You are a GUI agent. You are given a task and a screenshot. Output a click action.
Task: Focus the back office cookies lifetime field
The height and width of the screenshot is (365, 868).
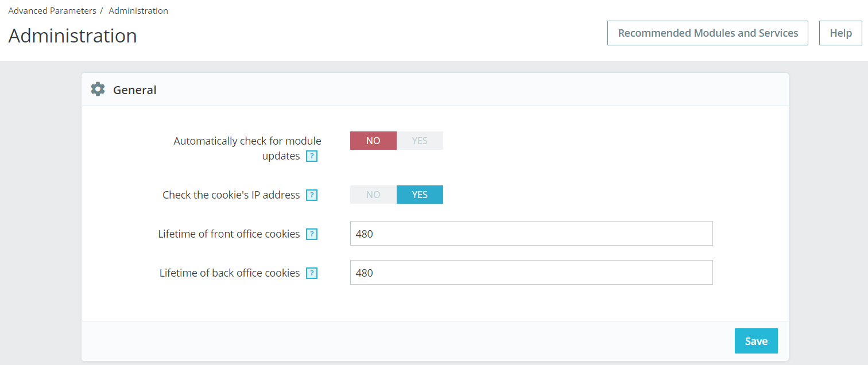click(531, 273)
